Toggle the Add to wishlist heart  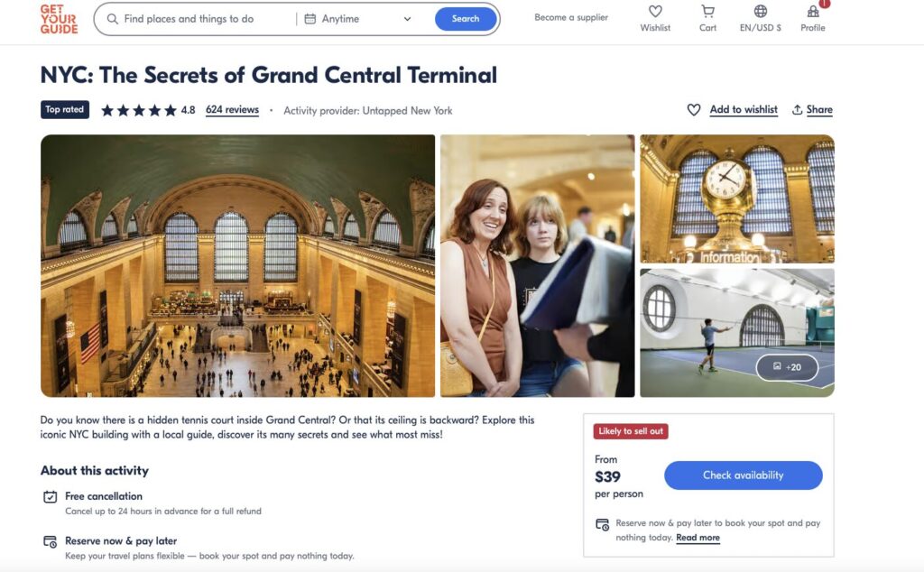pos(694,109)
